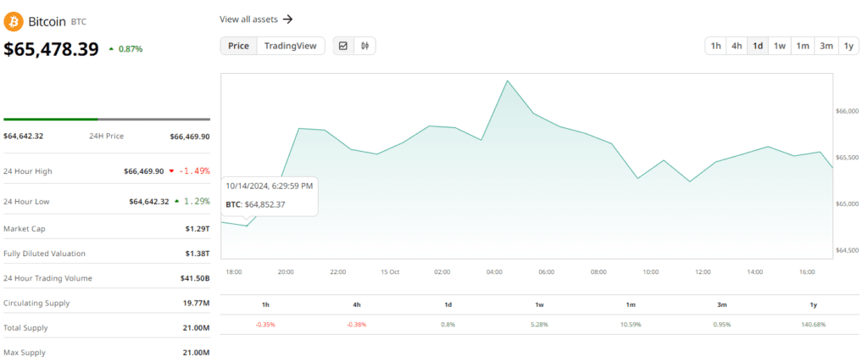Click the $66,000 y-axis label
The height and width of the screenshot is (357, 868).
pyautogui.click(x=847, y=111)
